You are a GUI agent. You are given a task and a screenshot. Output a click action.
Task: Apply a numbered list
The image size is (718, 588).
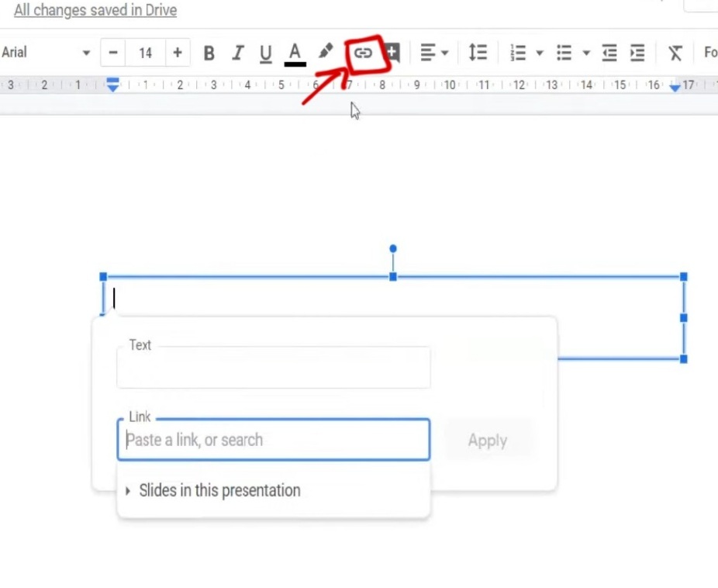[x=518, y=53]
